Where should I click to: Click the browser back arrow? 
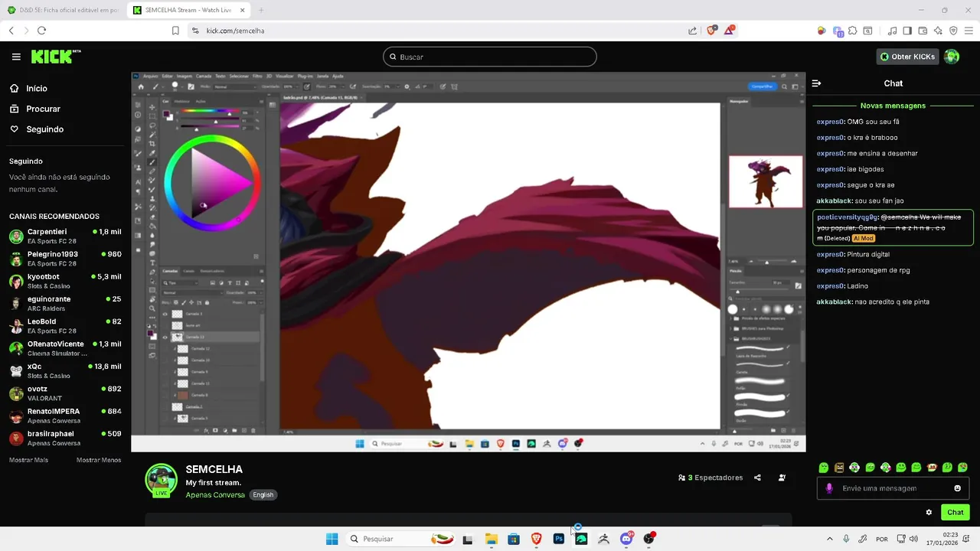pyautogui.click(x=11, y=31)
